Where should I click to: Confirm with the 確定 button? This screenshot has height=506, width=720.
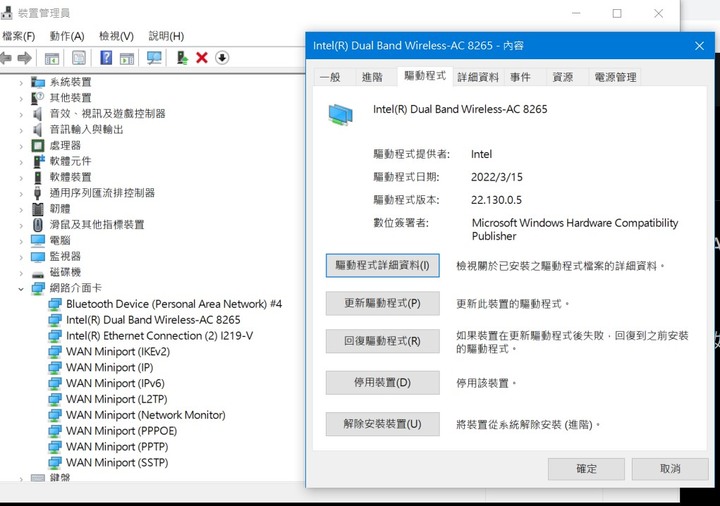tap(586, 469)
